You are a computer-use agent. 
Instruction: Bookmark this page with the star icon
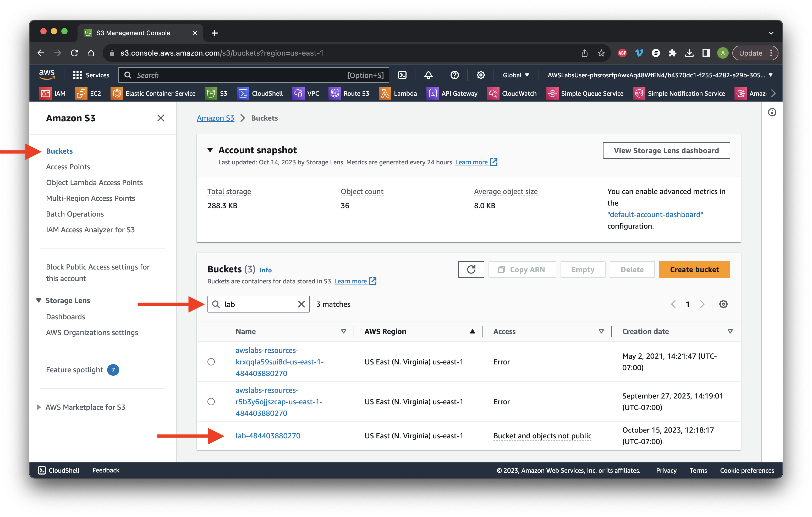point(601,53)
